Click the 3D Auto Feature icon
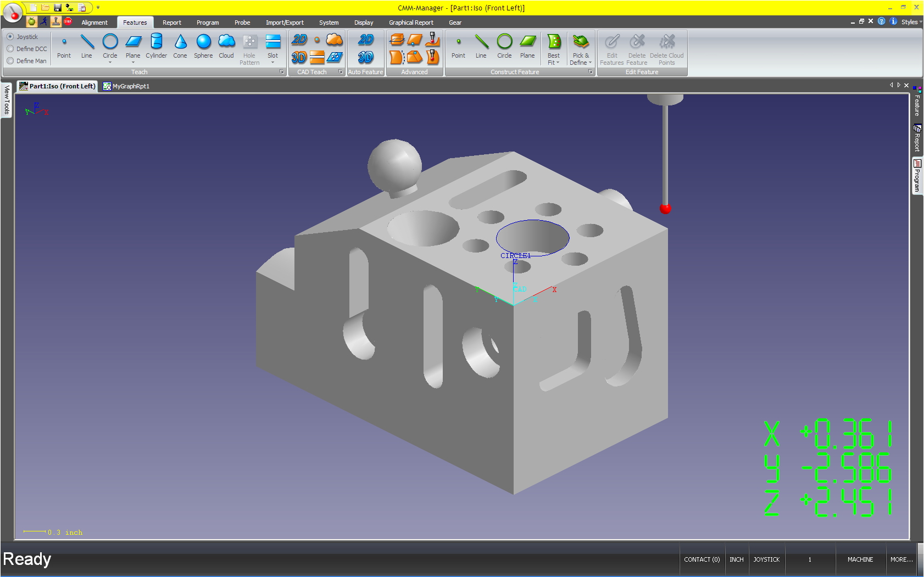This screenshot has height=577, width=924. 366,58
